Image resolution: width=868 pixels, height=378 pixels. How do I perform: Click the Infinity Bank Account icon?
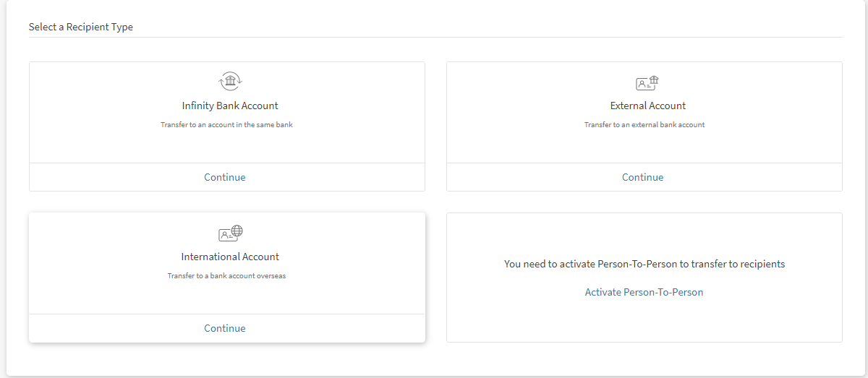click(230, 82)
